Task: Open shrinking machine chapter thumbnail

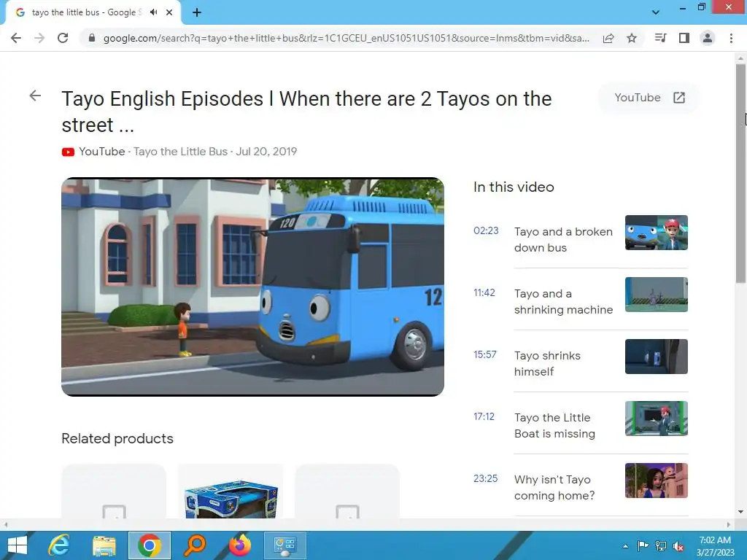Action: (x=656, y=295)
